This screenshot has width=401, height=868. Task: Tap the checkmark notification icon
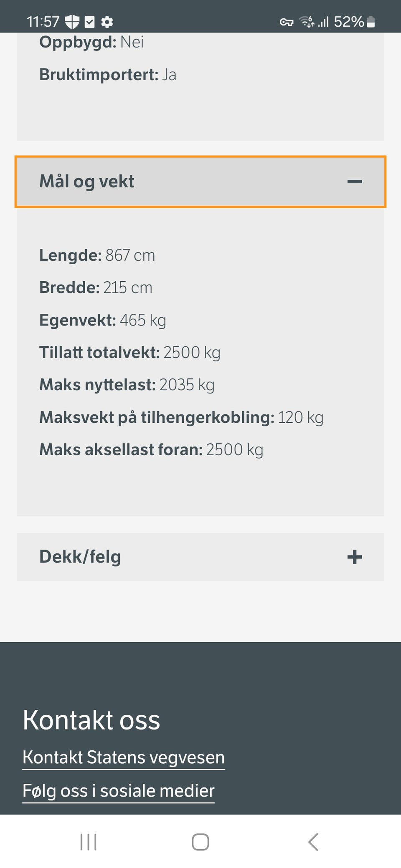point(90,22)
